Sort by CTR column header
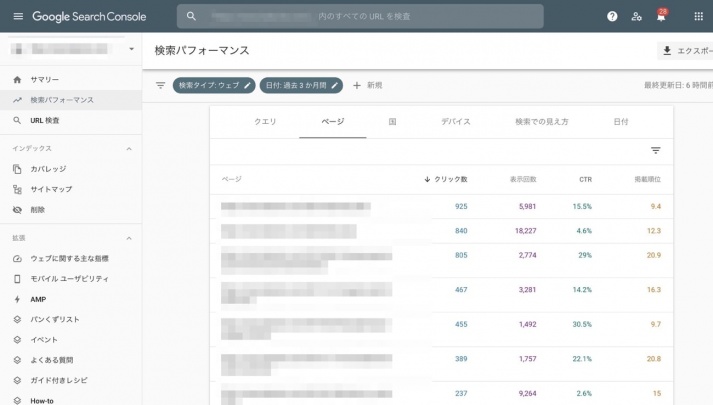Image resolution: width=713 pixels, height=405 pixels. coord(585,179)
